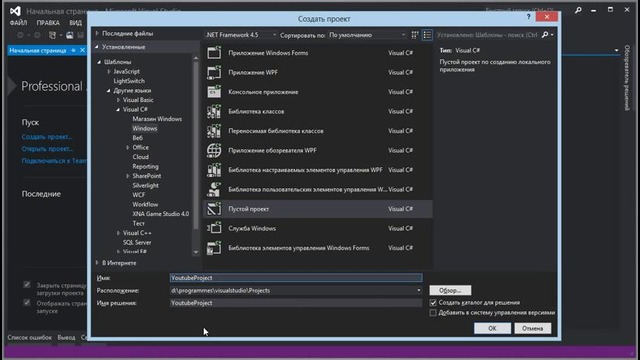The height and width of the screenshot is (360, 640).
Task: Select the WCF tree item
Action: tap(139, 195)
